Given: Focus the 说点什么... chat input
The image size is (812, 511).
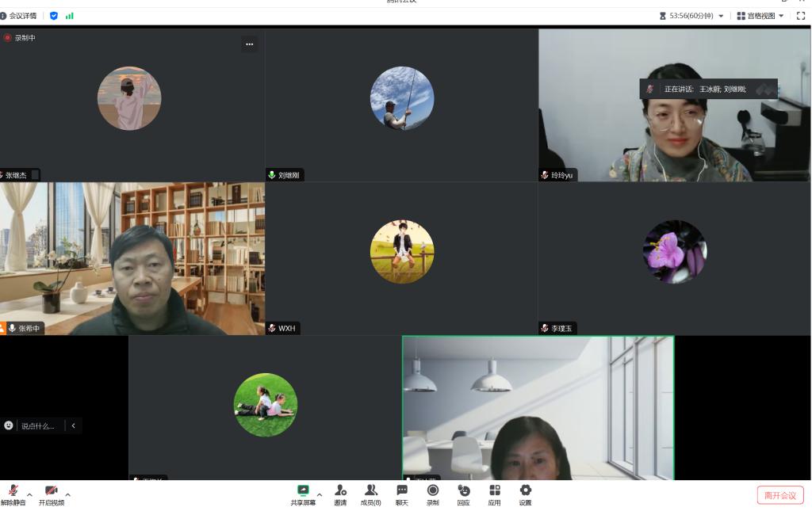Looking at the screenshot, I should click(38, 426).
